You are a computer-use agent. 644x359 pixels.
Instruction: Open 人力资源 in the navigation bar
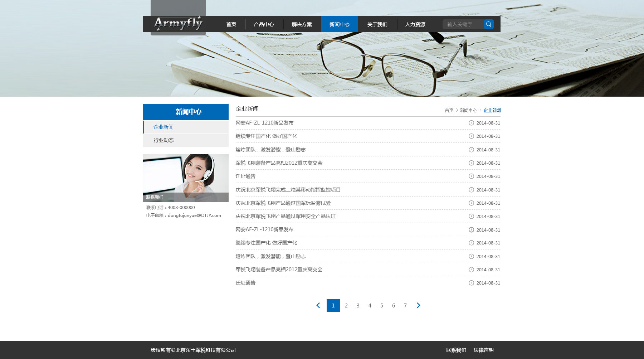coord(415,24)
